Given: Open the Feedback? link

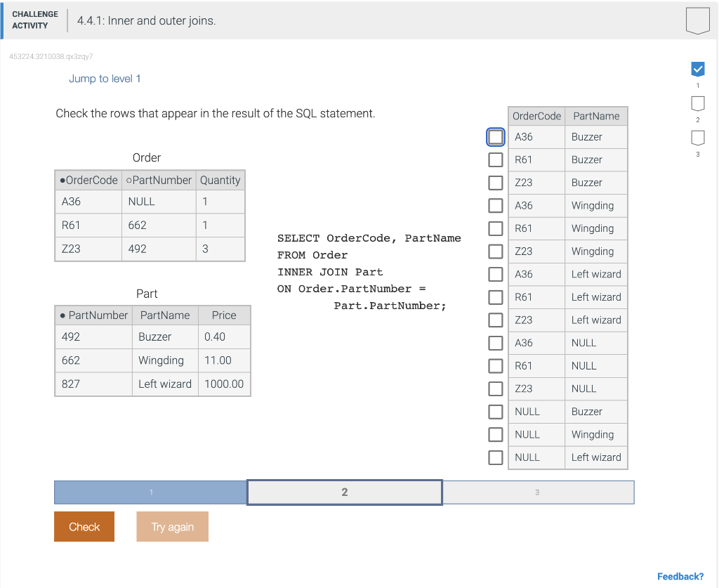Looking at the screenshot, I should [x=680, y=576].
